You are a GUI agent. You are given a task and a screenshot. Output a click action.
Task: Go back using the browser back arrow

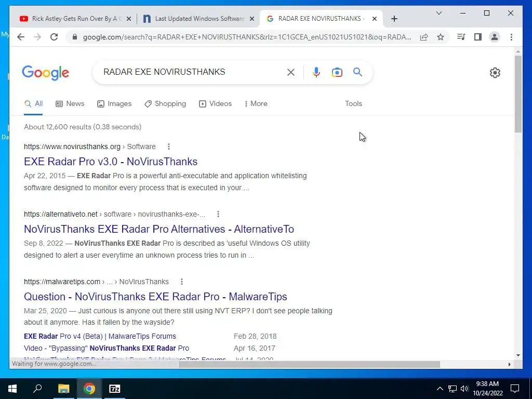point(21,37)
